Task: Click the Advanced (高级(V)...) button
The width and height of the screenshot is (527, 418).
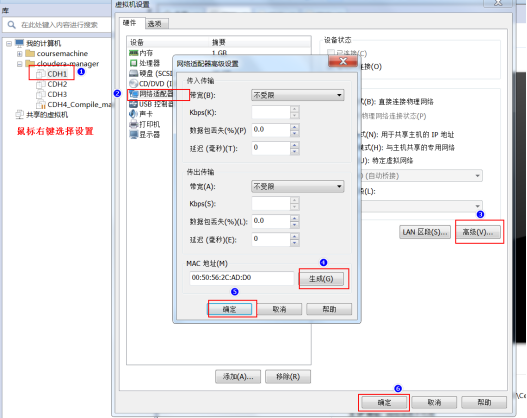Action: pyautogui.click(x=478, y=232)
